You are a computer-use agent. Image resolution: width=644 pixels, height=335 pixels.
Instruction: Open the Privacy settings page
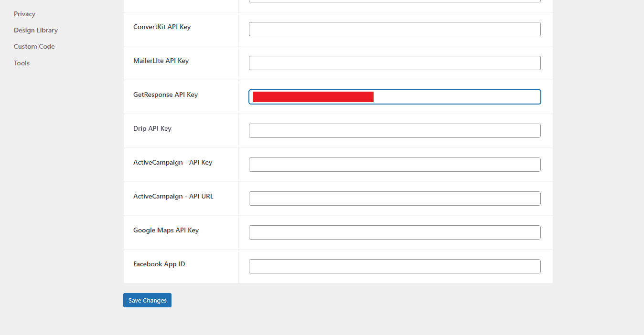coord(24,14)
